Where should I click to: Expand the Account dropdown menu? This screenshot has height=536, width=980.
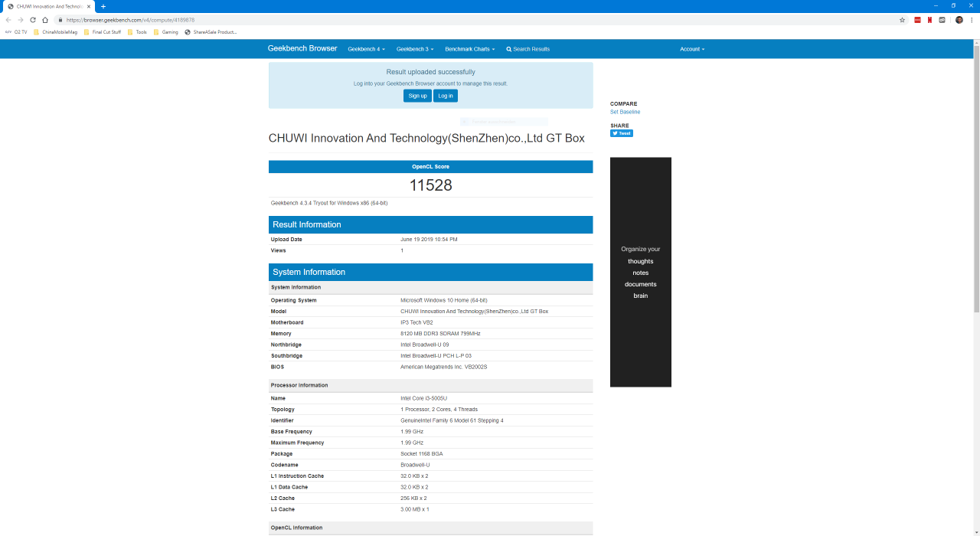click(692, 49)
